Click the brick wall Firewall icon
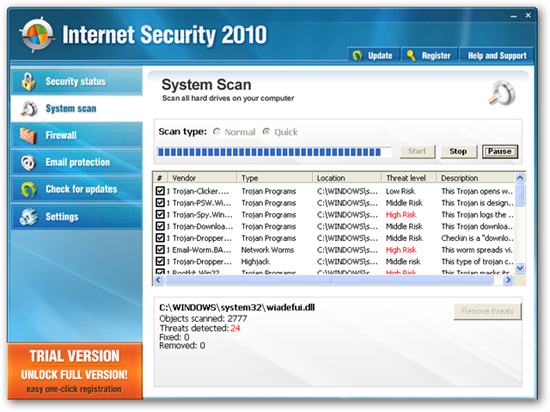Screen dimensions: 550x412 click(x=28, y=135)
